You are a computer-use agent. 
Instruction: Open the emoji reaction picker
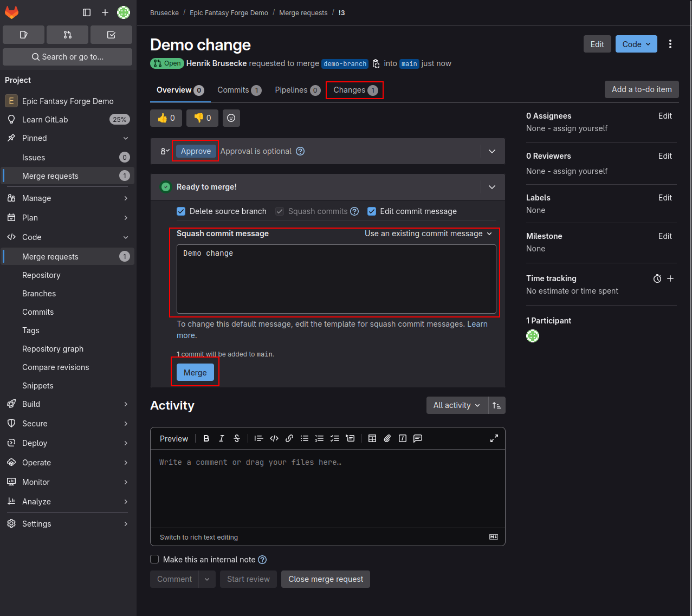(231, 118)
